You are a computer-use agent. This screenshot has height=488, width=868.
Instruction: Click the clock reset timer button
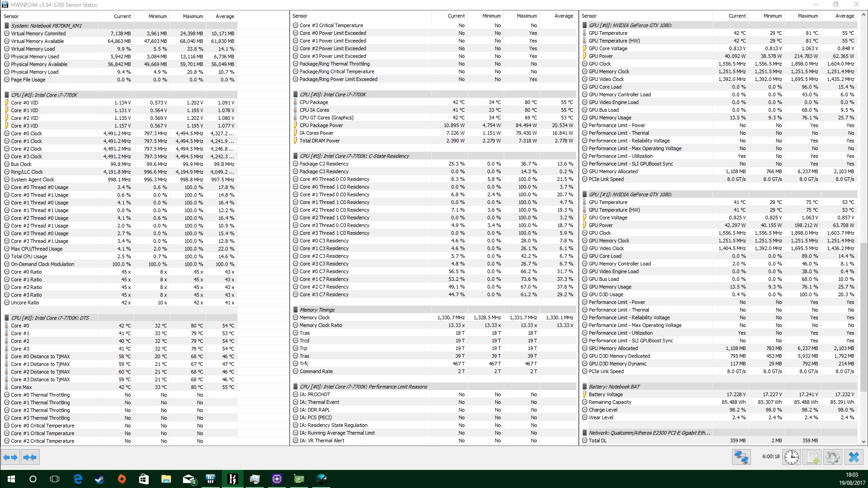(792, 457)
